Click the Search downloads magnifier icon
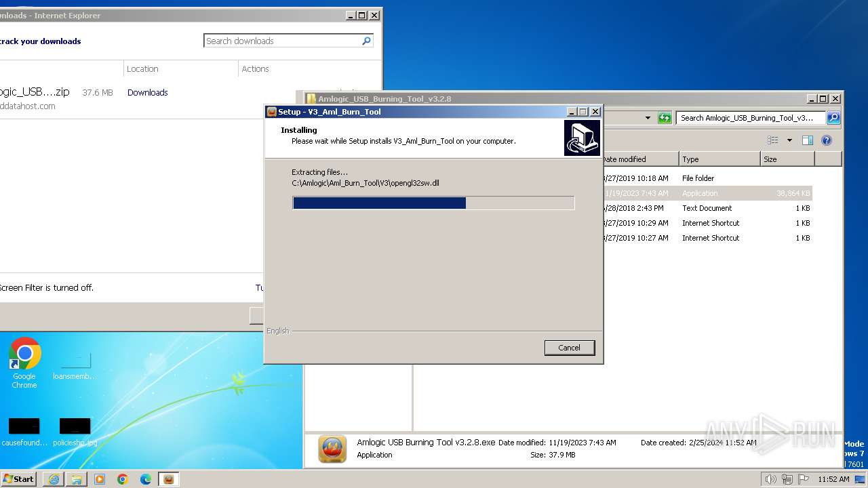The height and width of the screenshot is (488, 868). (367, 41)
